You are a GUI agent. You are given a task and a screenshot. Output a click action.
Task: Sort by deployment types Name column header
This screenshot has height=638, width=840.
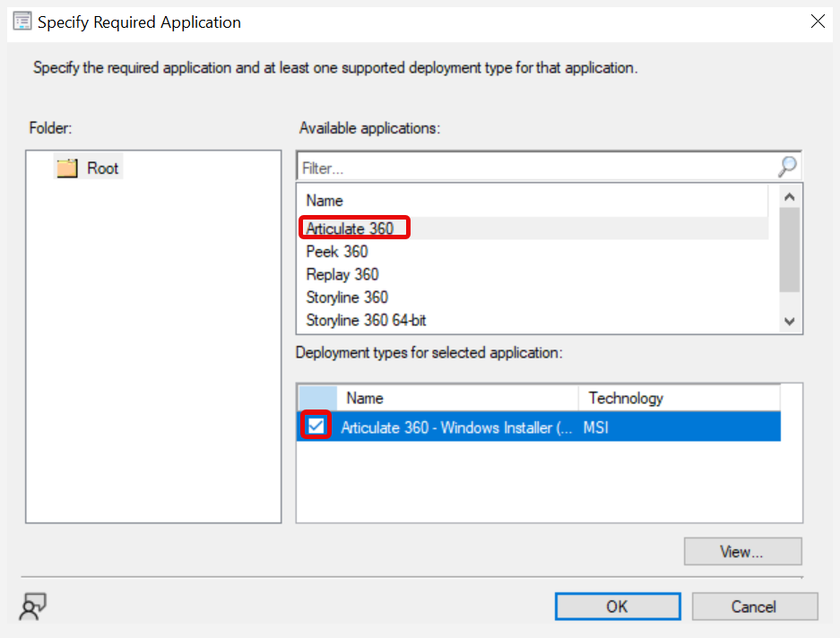coord(457,398)
